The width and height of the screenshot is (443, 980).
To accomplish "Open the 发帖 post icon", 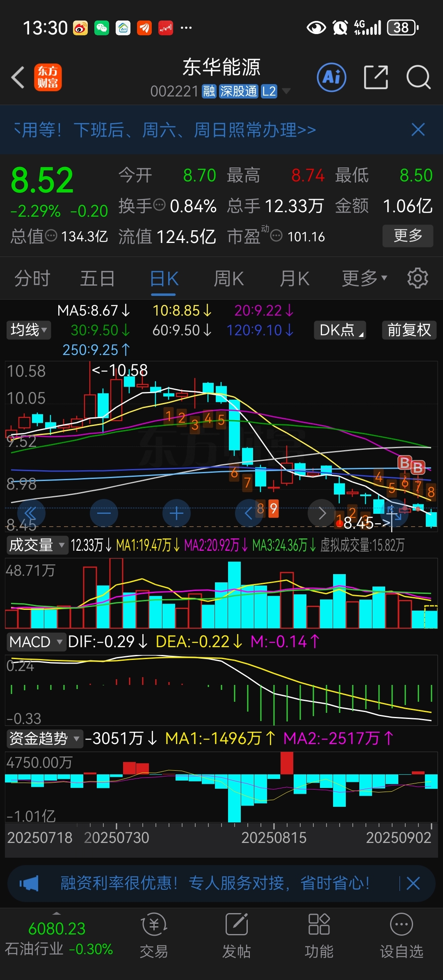I will [237, 936].
